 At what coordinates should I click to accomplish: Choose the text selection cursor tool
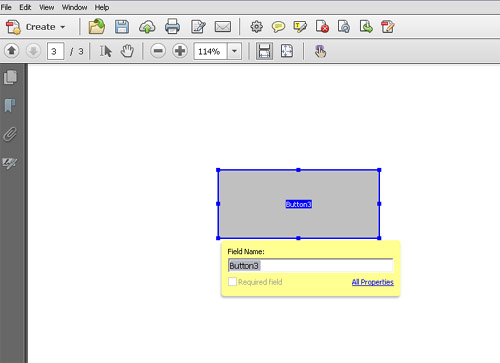[x=106, y=51]
